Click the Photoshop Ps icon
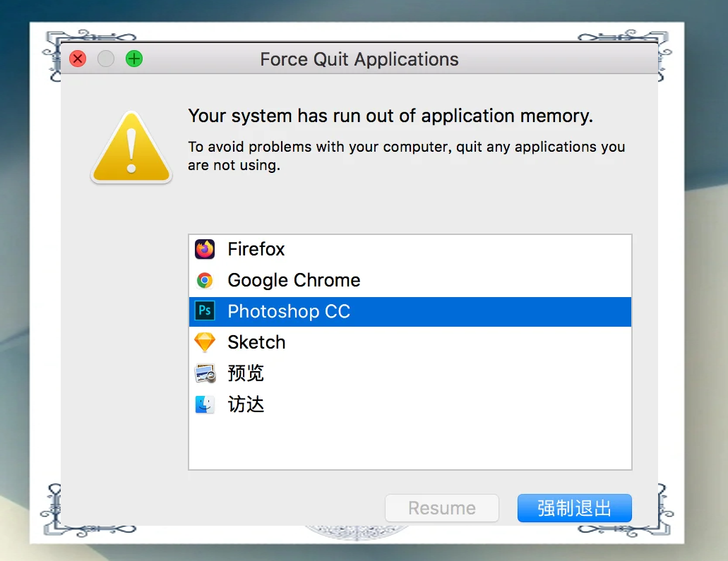 (205, 311)
